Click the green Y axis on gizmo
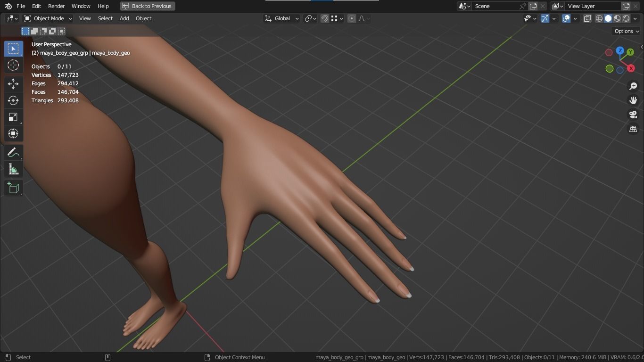 click(630, 52)
